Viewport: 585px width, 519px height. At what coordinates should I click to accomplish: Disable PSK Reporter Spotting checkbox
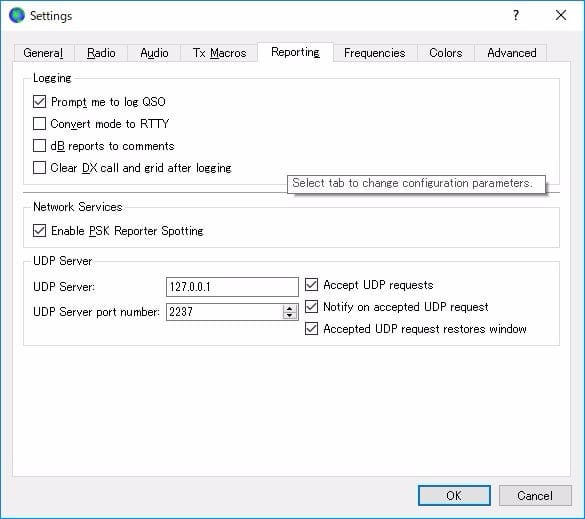[x=40, y=231]
